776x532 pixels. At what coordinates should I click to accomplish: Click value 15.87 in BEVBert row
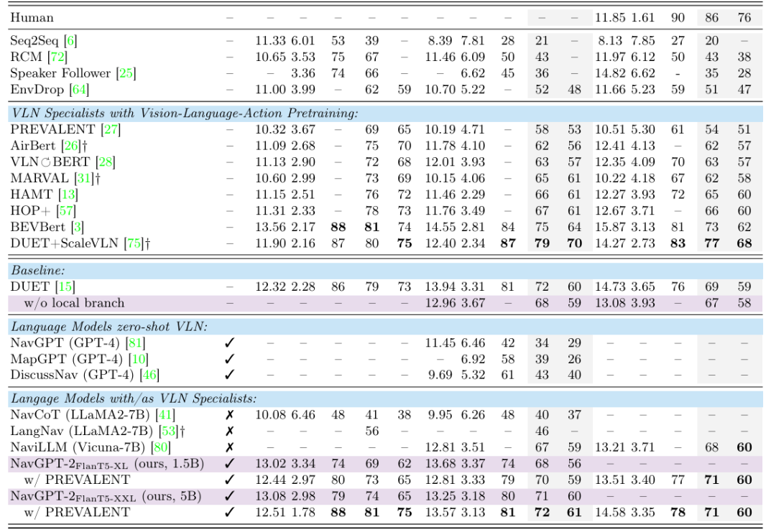tap(610, 228)
